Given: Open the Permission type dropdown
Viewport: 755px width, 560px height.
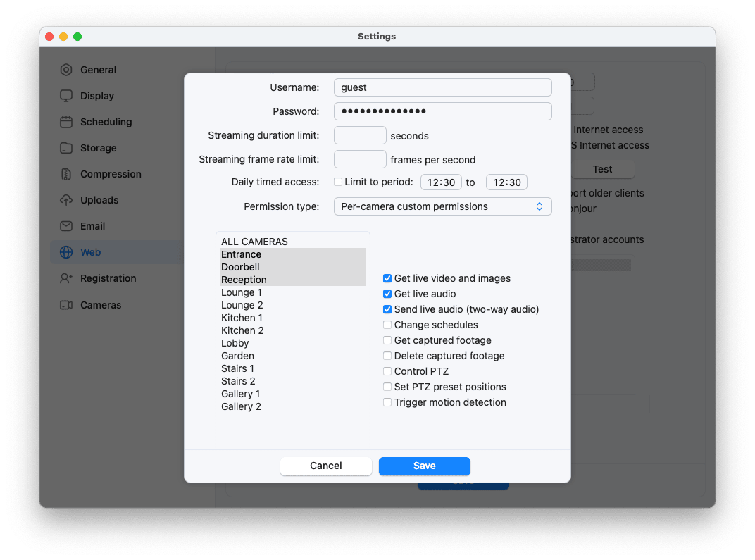Looking at the screenshot, I should 442,206.
